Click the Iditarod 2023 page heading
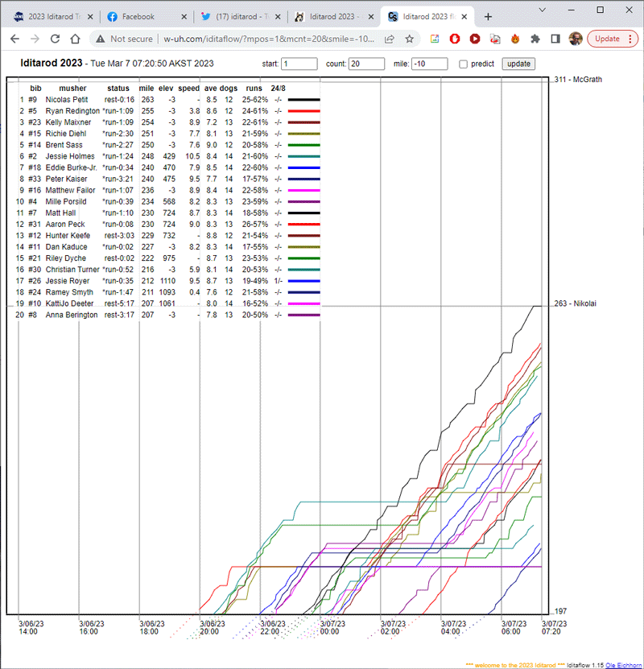Image resolution: width=644 pixels, height=669 pixels. tap(52, 63)
